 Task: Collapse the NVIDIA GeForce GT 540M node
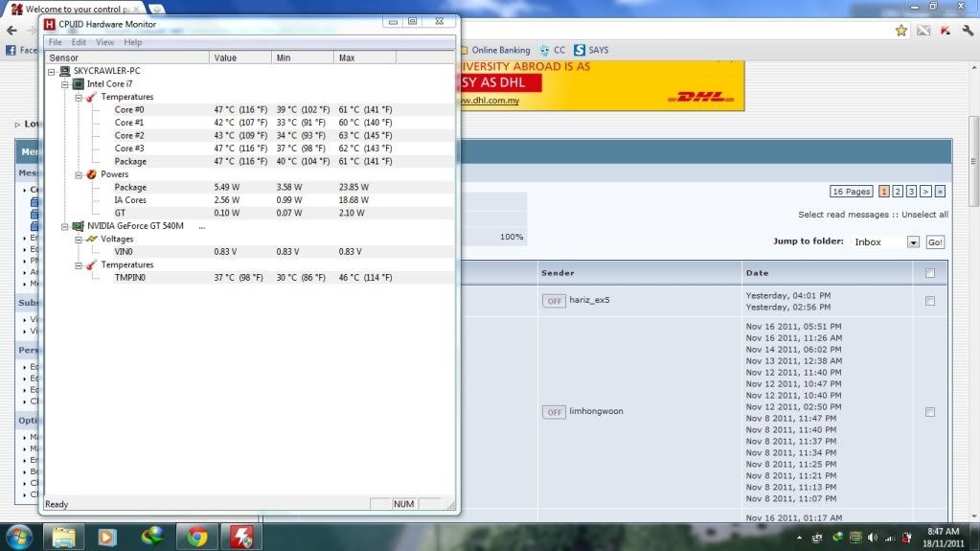click(65, 226)
